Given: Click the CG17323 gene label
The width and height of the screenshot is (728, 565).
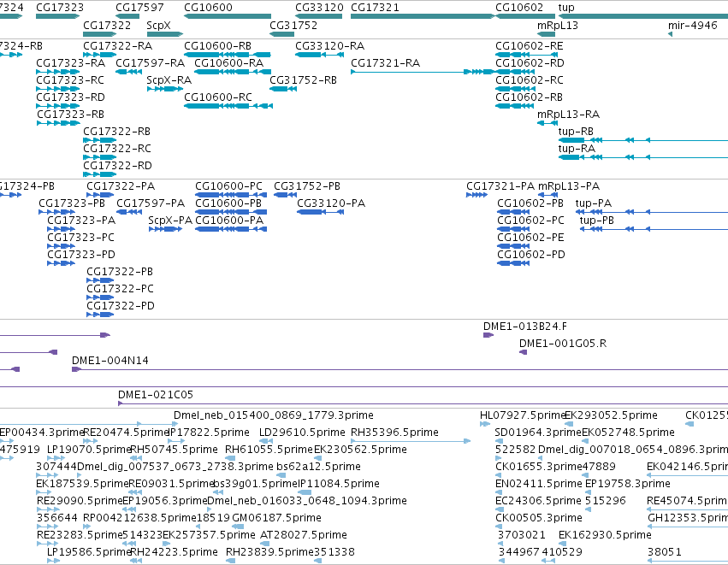Looking at the screenshot, I should click(x=60, y=8).
